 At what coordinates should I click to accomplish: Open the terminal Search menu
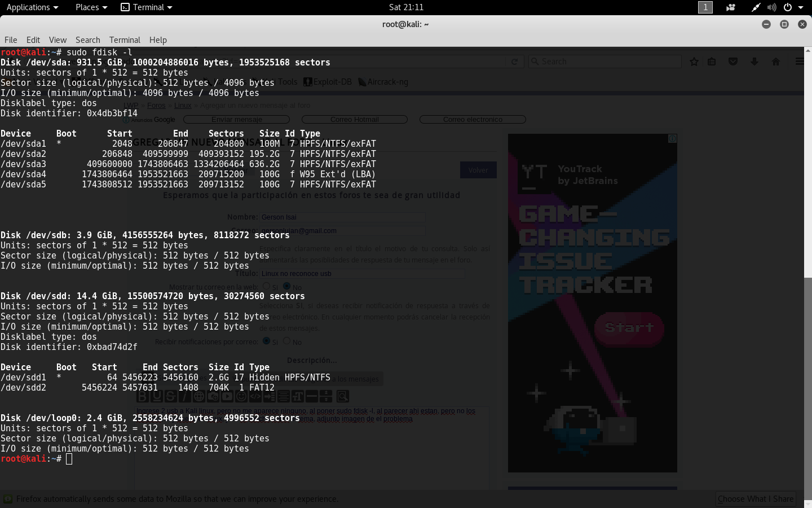coord(88,40)
